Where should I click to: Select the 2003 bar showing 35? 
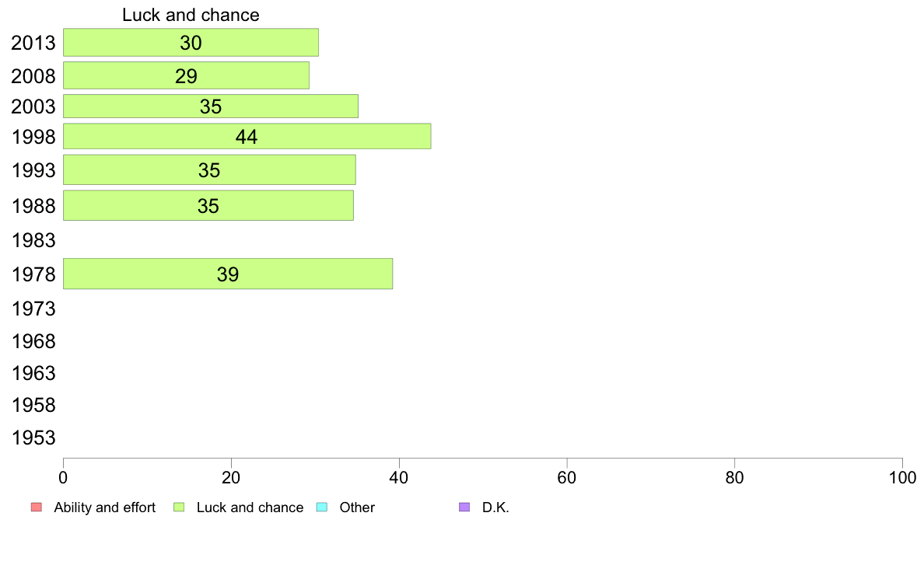click(x=210, y=106)
